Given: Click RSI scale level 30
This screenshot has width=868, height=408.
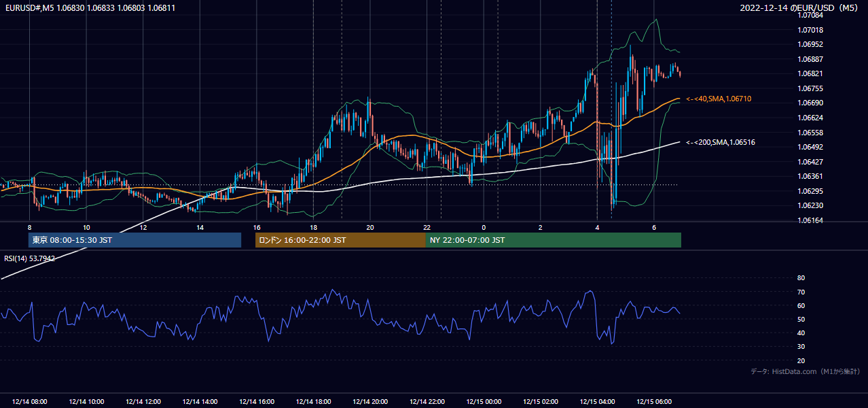Looking at the screenshot, I should point(801,347).
